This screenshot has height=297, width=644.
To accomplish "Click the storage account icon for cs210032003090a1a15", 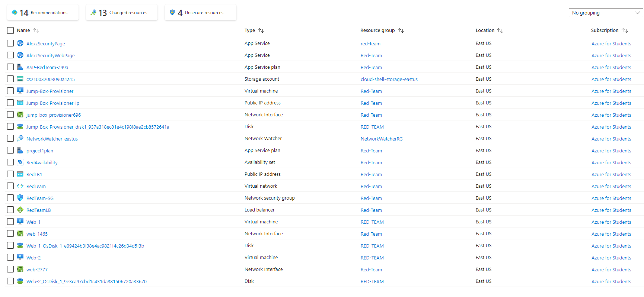I will point(20,79).
